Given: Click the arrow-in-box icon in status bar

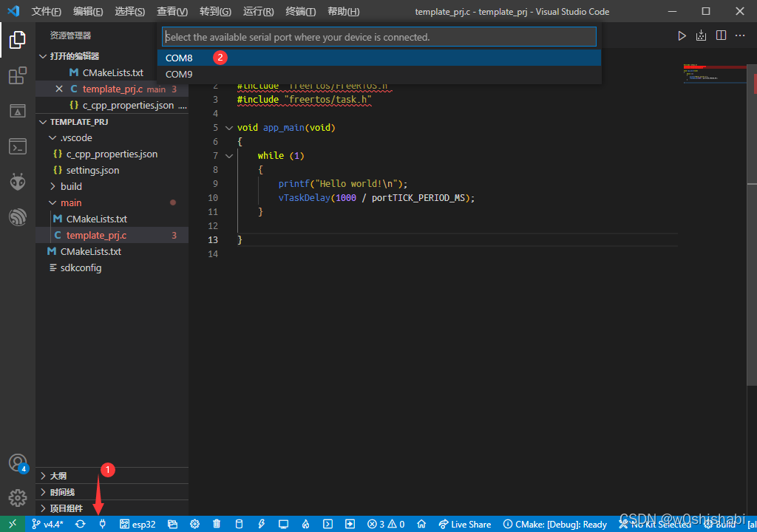Looking at the screenshot, I should coord(350,524).
